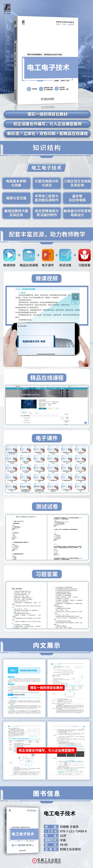Click the 电子课件 section title tab

[47, 438]
